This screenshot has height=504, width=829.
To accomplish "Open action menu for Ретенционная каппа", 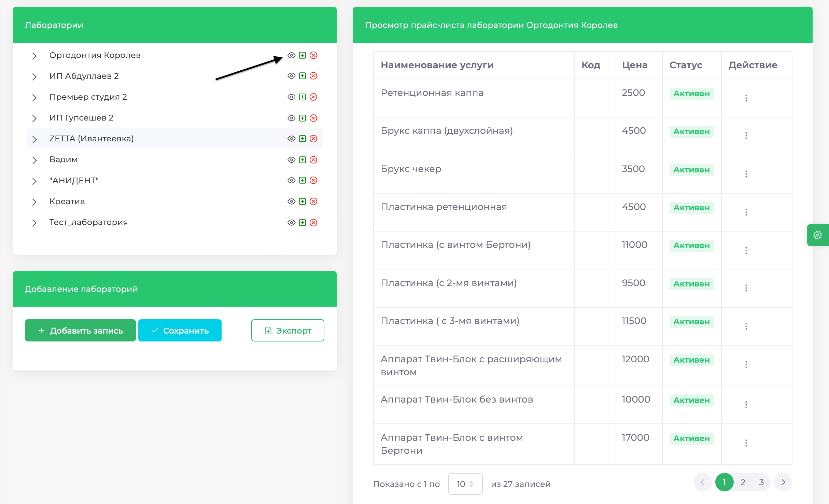I will [x=746, y=98].
